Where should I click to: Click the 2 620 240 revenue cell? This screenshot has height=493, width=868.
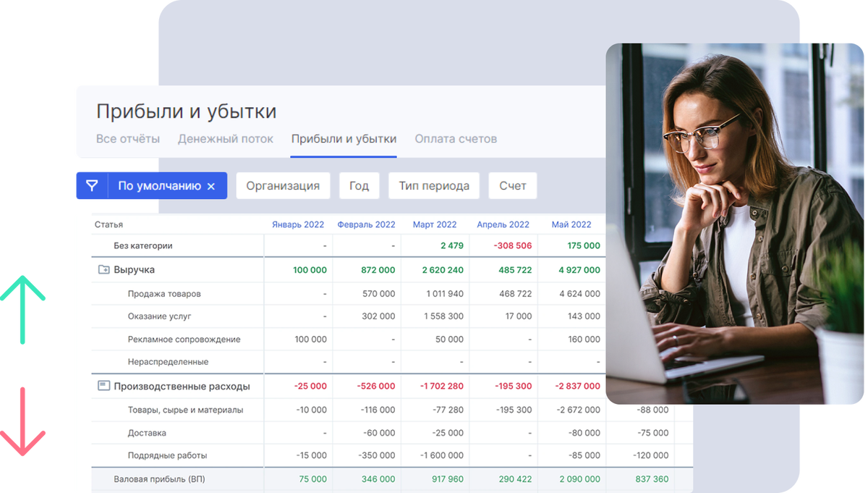point(443,269)
